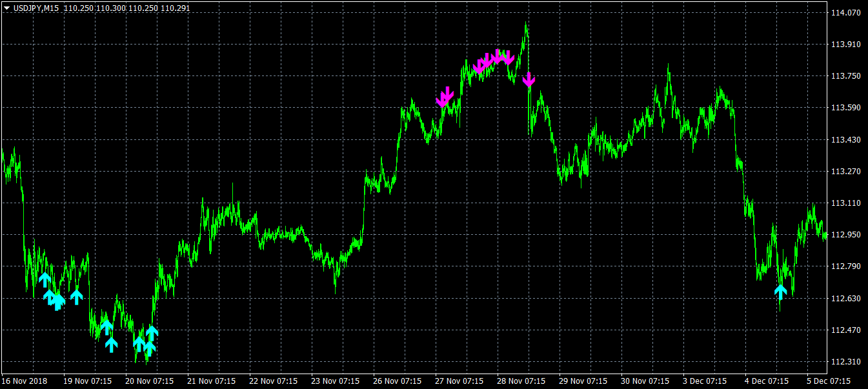Click the OHLC quote 110.291 in header
Viewport: 868px width, 389px height.
(x=175, y=8)
